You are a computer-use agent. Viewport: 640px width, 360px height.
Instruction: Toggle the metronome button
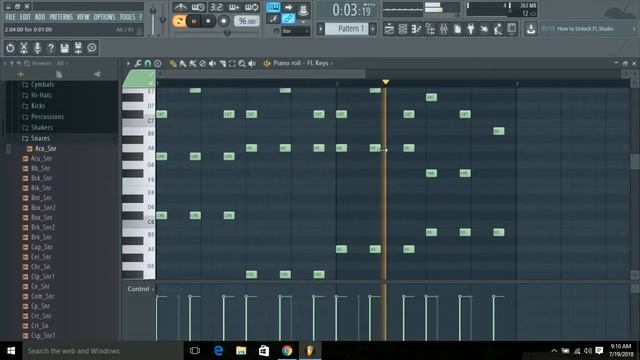tap(180, 7)
